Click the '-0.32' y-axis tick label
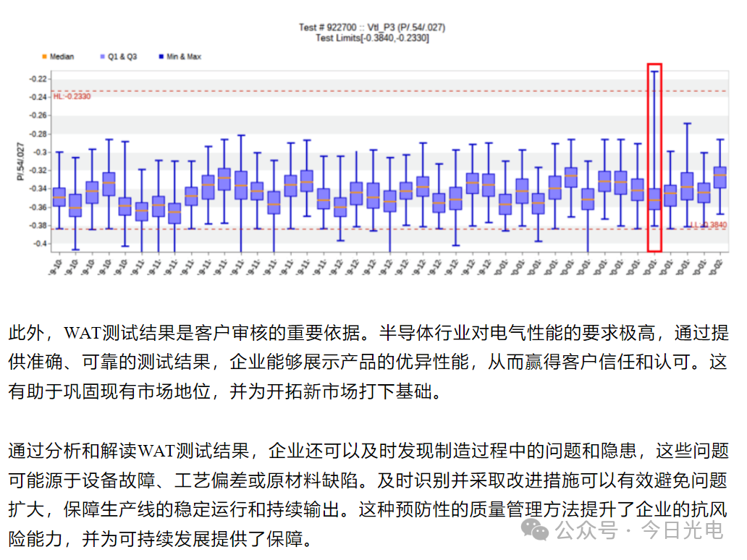The width and height of the screenshot is (747, 560). click(x=38, y=171)
